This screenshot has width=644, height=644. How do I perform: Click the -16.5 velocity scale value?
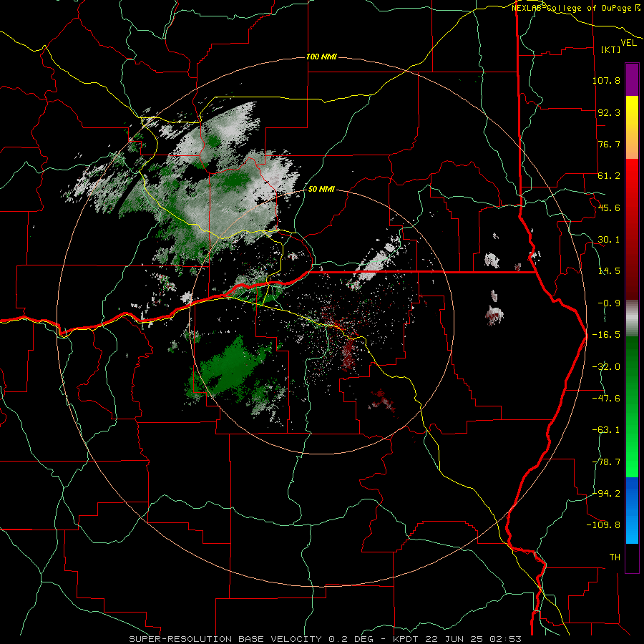(606, 335)
